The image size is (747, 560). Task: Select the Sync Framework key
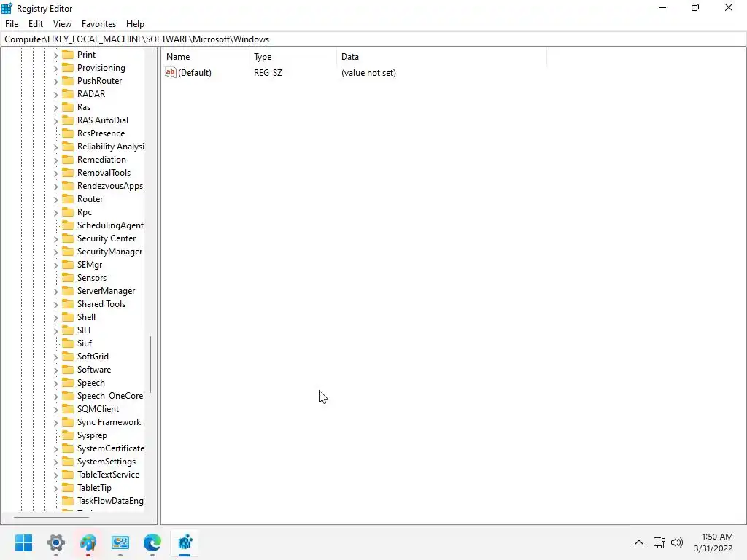point(109,422)
